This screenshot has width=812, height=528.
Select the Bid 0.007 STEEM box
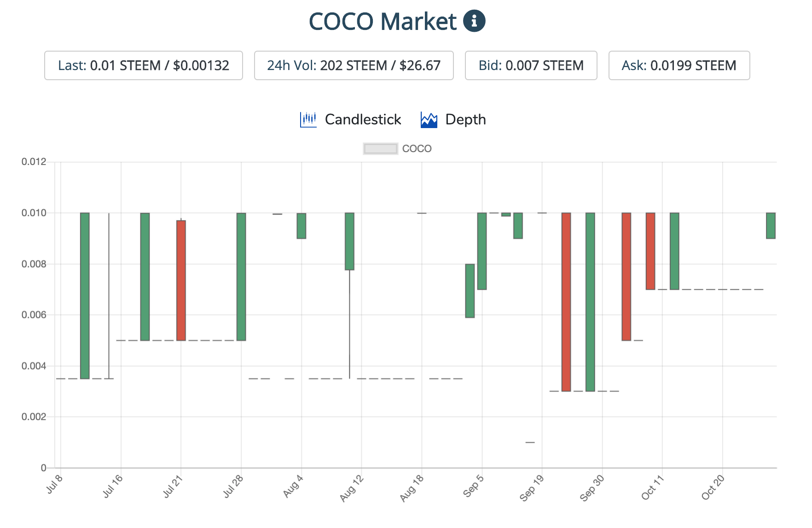[531, 65]
